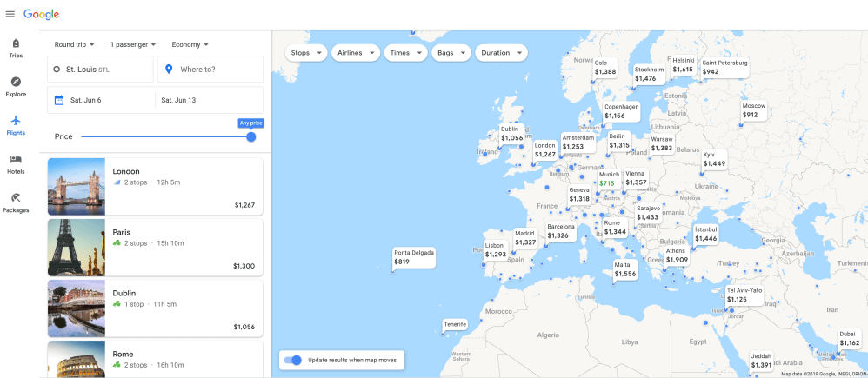Screen dimensions: 868x378
Task: Click the London Tower Bridge thumbnail
Action: [x=77, y=187]
